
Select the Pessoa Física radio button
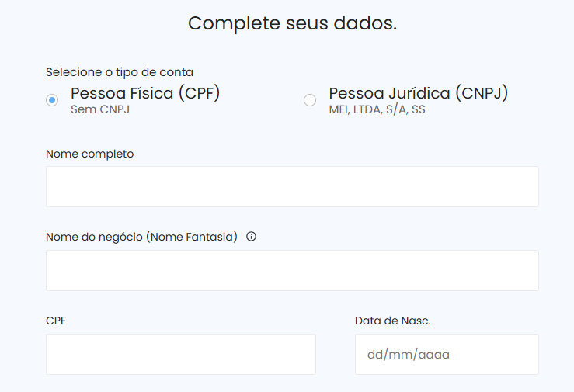click(52, 100)
